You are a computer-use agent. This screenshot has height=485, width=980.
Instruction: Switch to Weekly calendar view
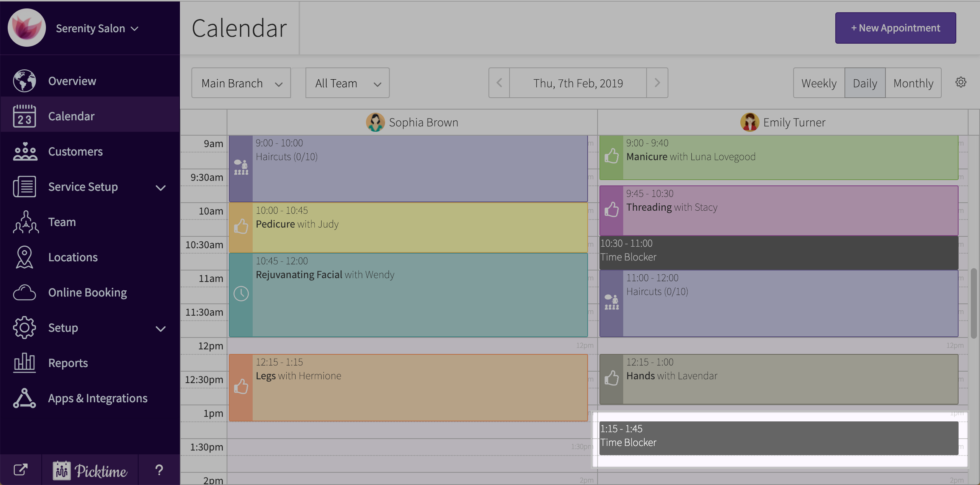coord(819,83)
